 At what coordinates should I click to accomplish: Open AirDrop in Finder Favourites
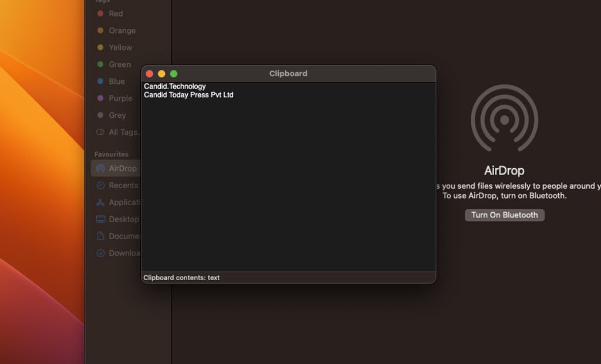[116, 168]
